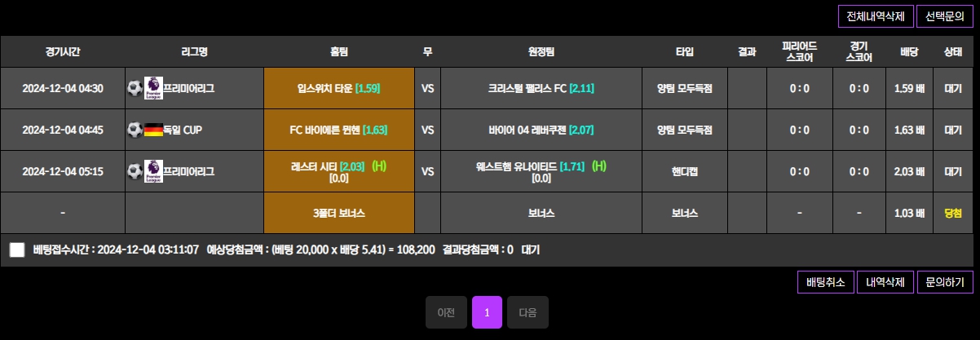The image size is (980, 340).
Task: Click the 입스위치 타운 home team cell
Action: click(339, 88)
